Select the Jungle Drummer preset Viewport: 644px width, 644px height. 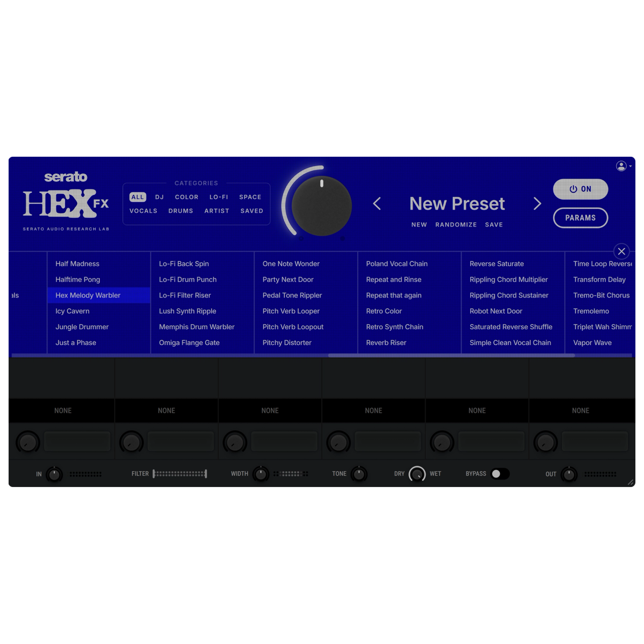click(x=81, y=327)
